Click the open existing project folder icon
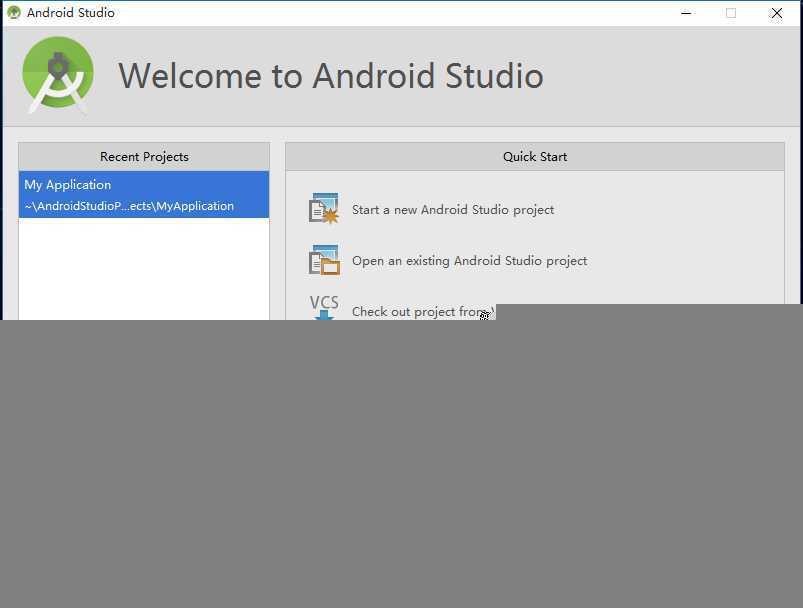The height and width of the screenshot is (608, 803). (x=324, y=260)
